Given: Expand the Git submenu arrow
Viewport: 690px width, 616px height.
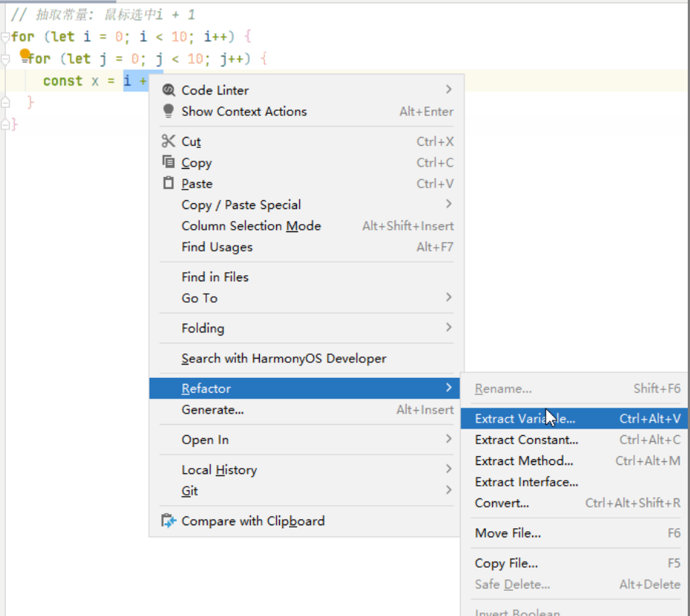Looking at the screenshot, I should pos(448,490).
